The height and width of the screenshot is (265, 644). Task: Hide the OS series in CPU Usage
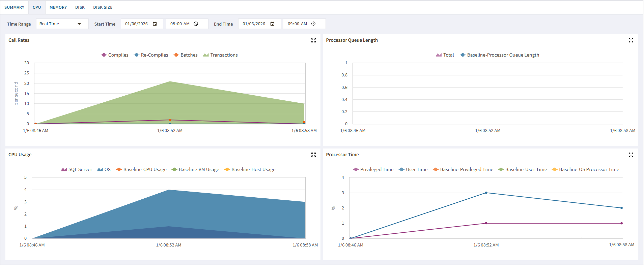coord(104,169)
